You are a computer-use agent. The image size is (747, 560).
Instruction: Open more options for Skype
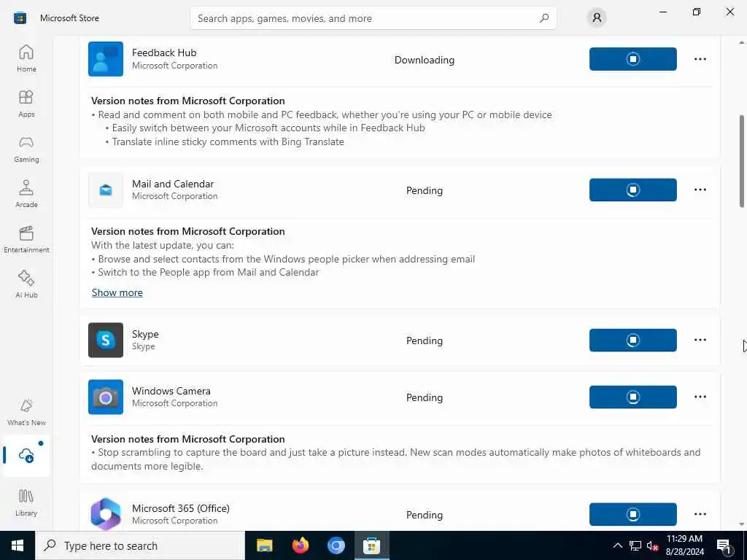(700, 340)
